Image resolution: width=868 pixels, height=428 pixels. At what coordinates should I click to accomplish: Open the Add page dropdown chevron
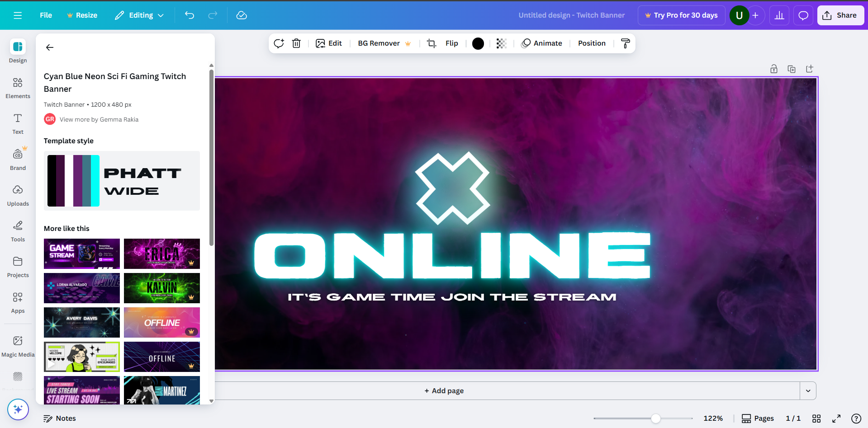[808, 390]
